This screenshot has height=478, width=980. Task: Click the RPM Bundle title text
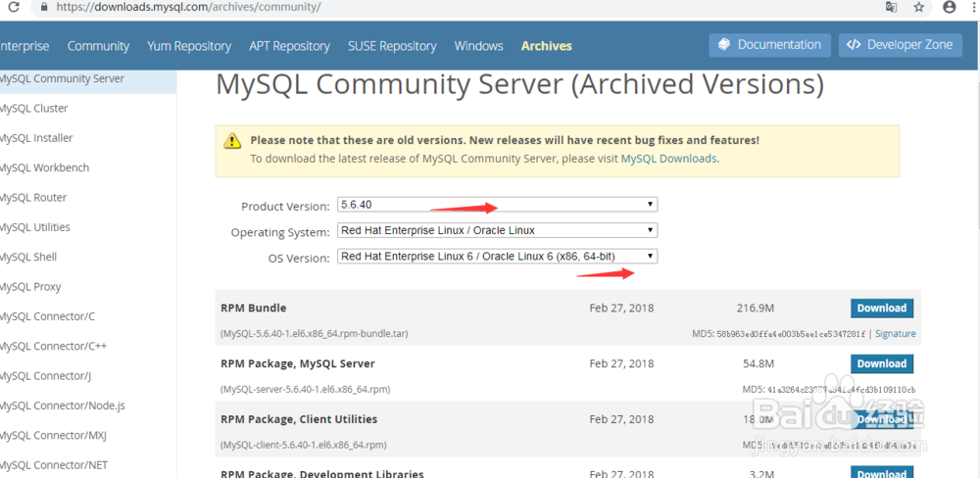(x=253, y=308)
